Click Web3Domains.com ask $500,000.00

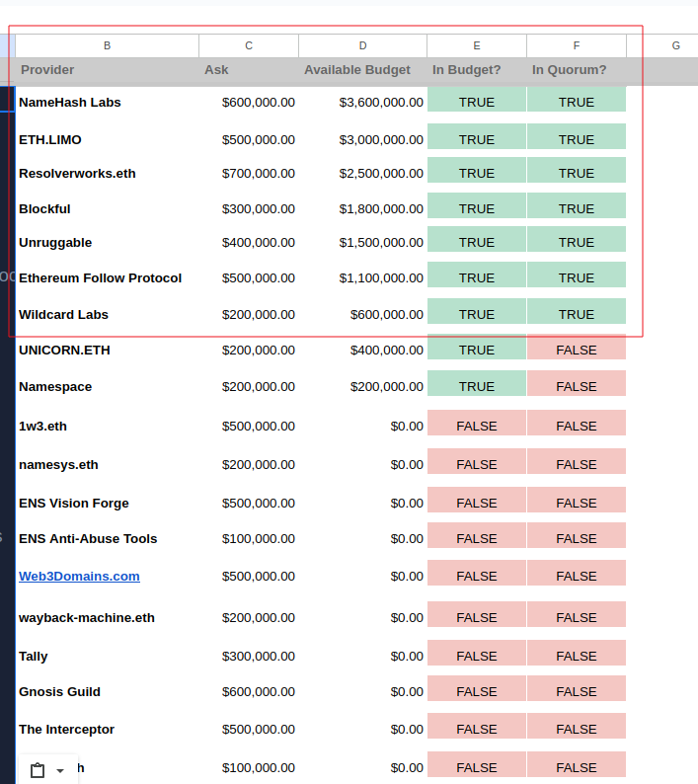pyautogui.click(x=259, y=576)
